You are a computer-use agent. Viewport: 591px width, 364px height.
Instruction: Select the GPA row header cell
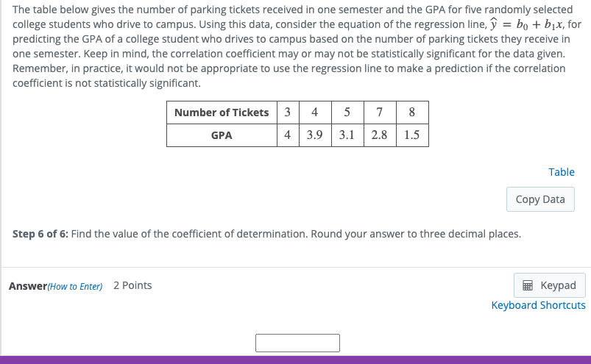(222, 135)
